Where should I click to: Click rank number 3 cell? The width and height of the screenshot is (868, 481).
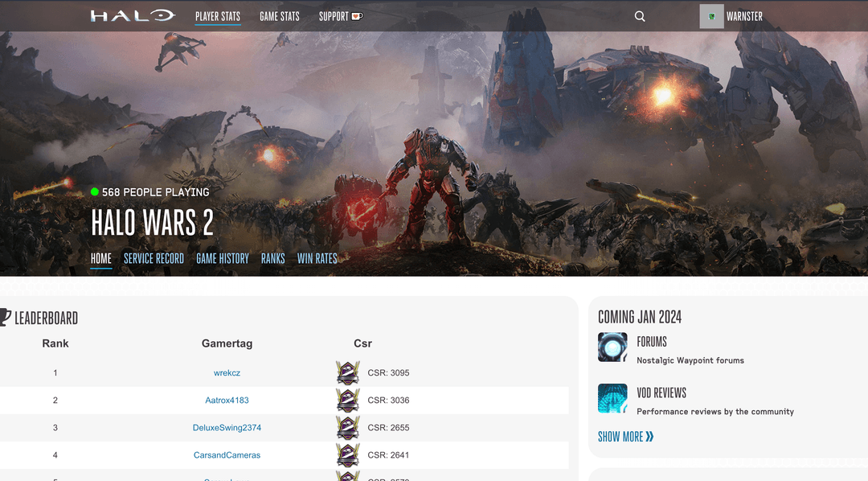[x=55, y=428]
